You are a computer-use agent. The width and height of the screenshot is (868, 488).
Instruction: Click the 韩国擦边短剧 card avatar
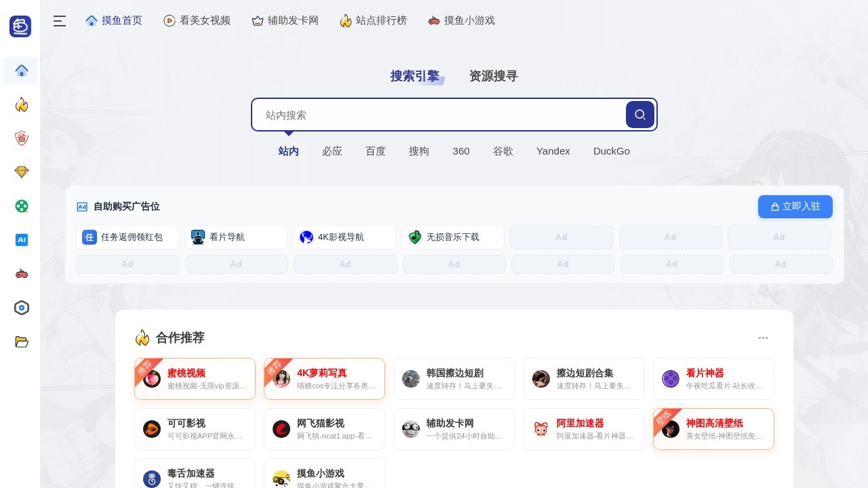coord(411,379)
